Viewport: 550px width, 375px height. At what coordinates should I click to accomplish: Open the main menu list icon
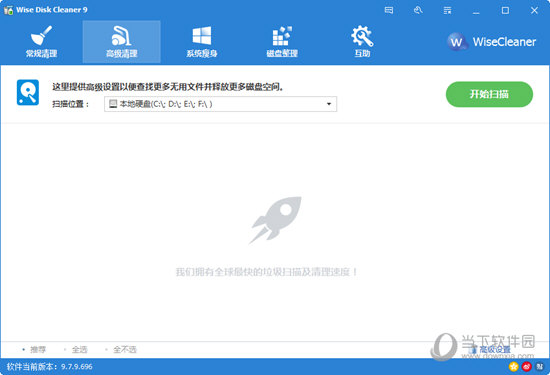[447, 10]
